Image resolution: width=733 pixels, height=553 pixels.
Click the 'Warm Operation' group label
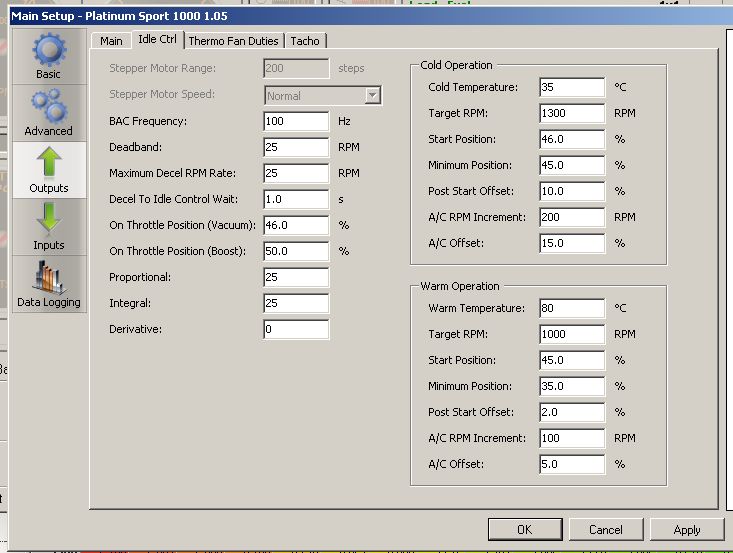click(460, 286)
